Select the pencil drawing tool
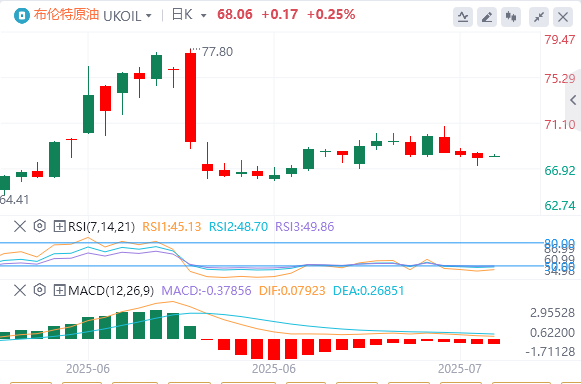 [487, 17]
